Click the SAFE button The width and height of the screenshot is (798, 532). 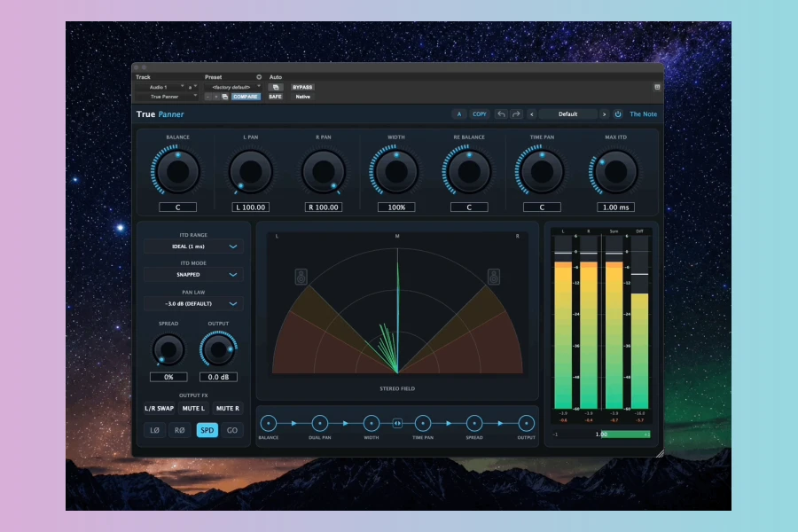point(276,97)
